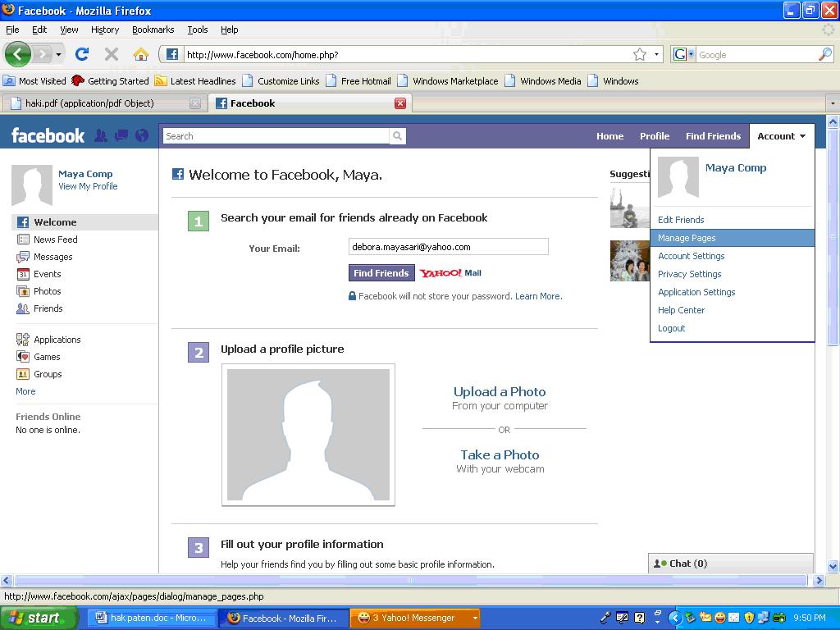Click the Google search input box

[x=756, y=54]
